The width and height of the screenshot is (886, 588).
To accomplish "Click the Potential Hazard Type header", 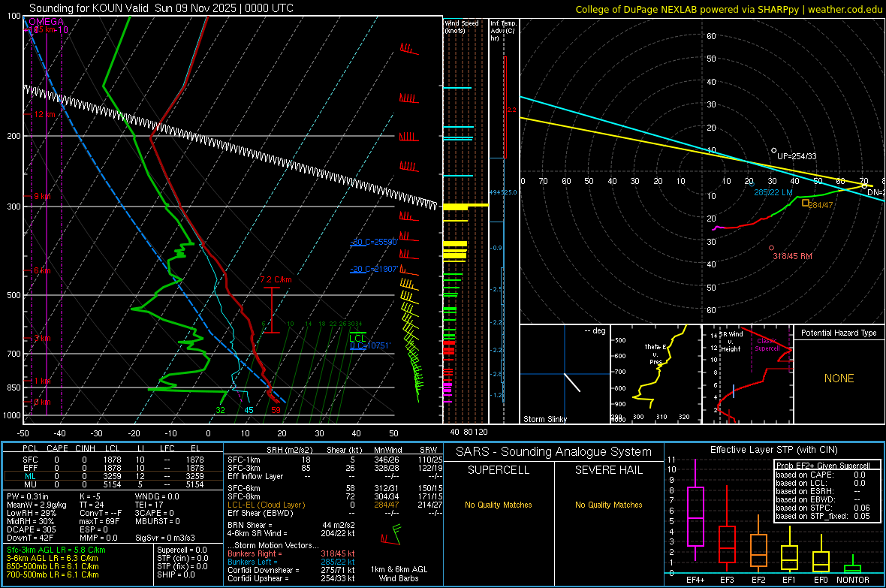I will [839, 333].
